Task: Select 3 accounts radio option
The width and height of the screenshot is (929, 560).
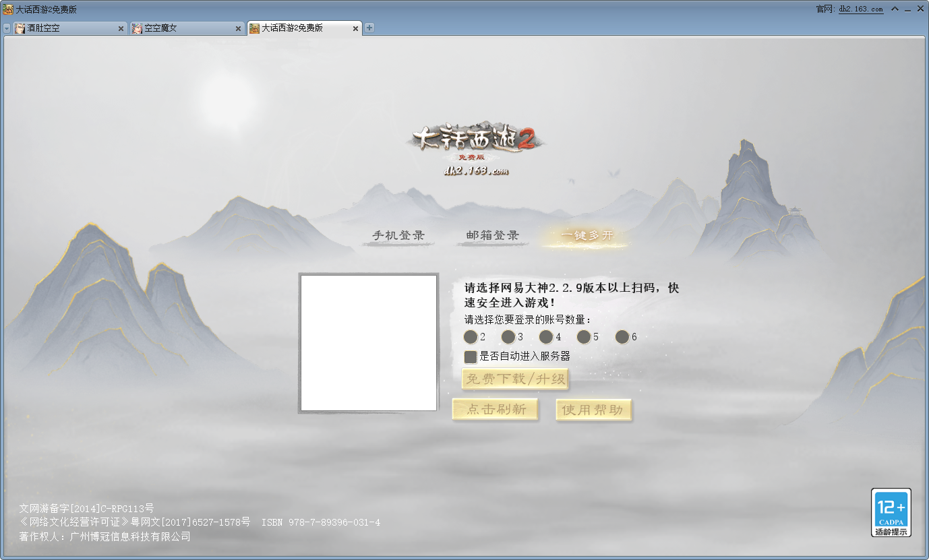Action: (x=508, y=337)
